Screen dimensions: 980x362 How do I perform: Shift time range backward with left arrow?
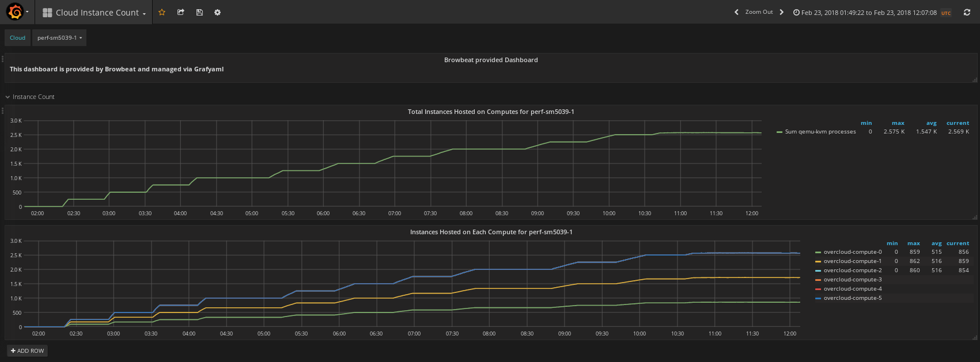point(736,12)
